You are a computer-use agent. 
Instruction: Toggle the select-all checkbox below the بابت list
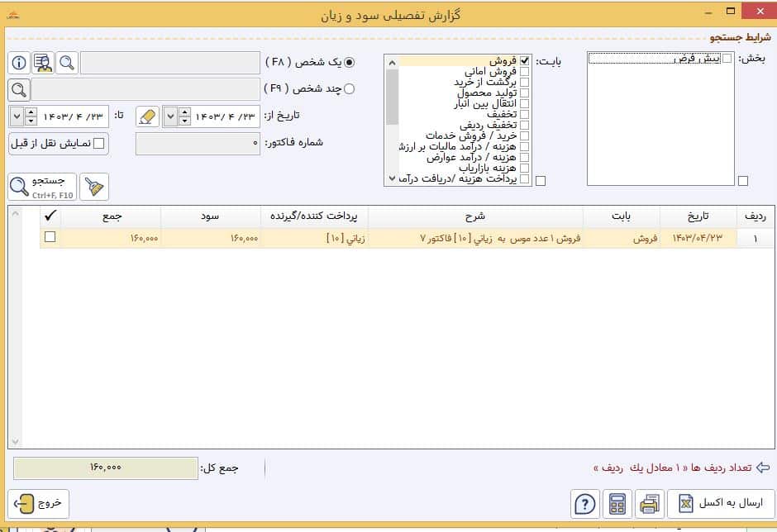541,181
